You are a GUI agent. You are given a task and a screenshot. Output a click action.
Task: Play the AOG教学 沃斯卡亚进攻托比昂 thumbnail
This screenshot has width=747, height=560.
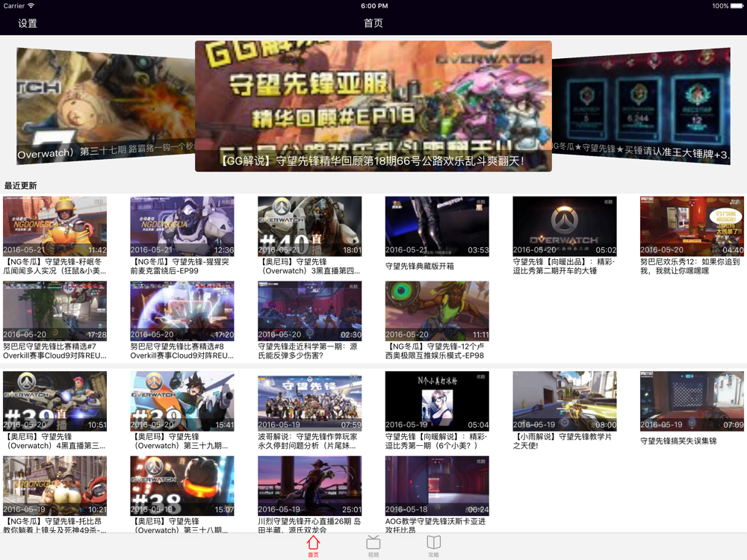pos(437,486)
